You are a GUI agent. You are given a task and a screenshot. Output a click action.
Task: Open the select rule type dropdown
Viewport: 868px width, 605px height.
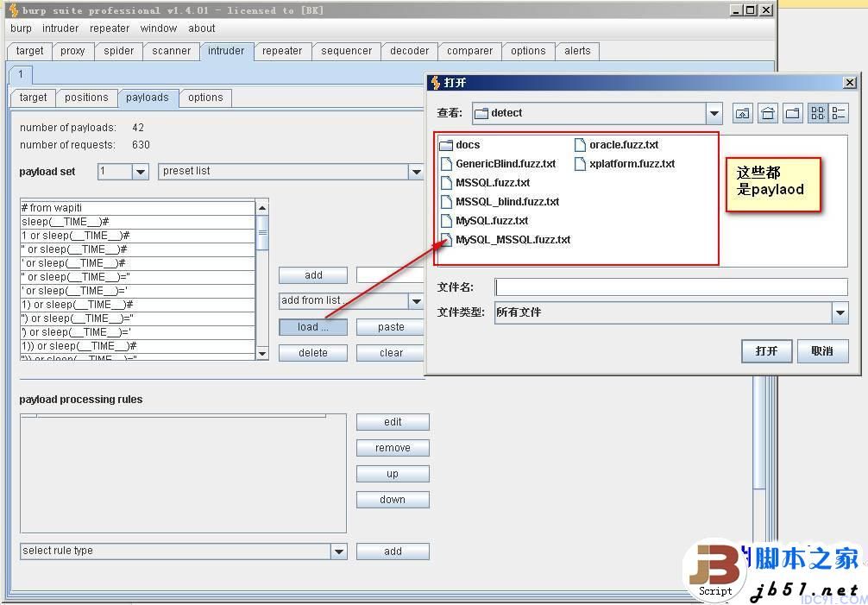339,551
